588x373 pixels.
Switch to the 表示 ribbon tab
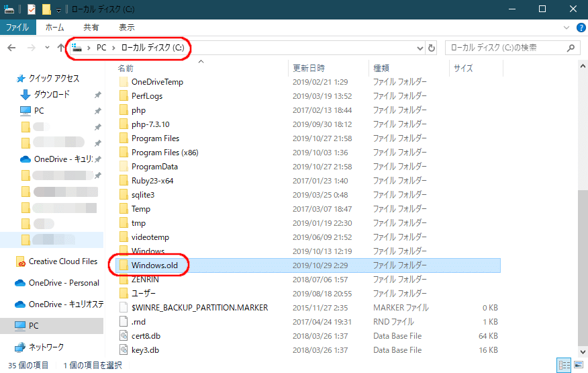click(x=127, y=28)
